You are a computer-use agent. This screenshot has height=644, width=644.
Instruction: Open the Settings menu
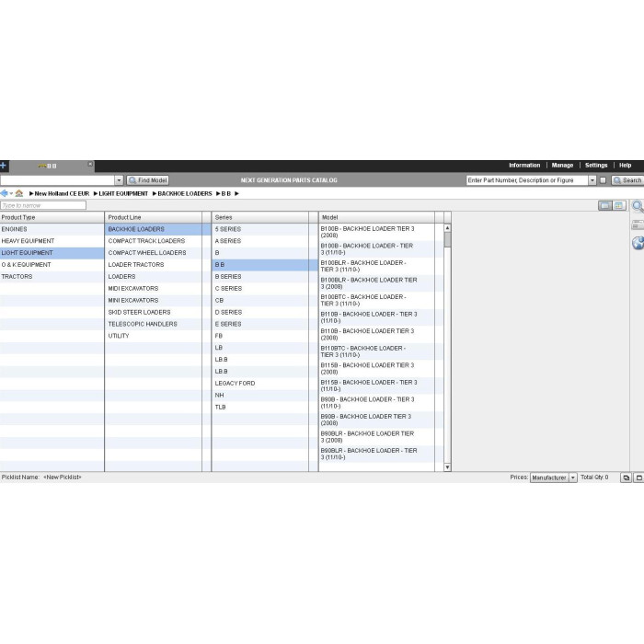596,165
